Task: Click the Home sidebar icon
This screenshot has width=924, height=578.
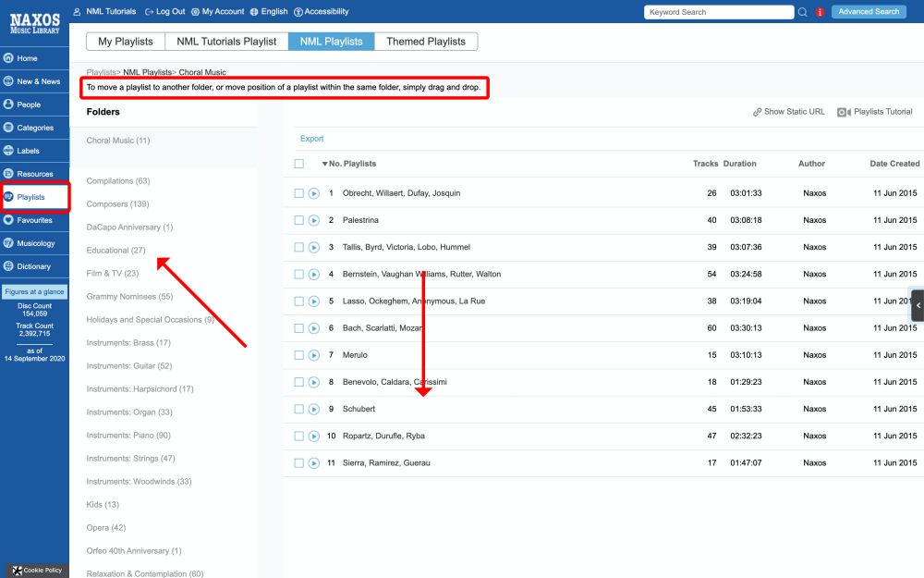Action: tap(8, 57)
